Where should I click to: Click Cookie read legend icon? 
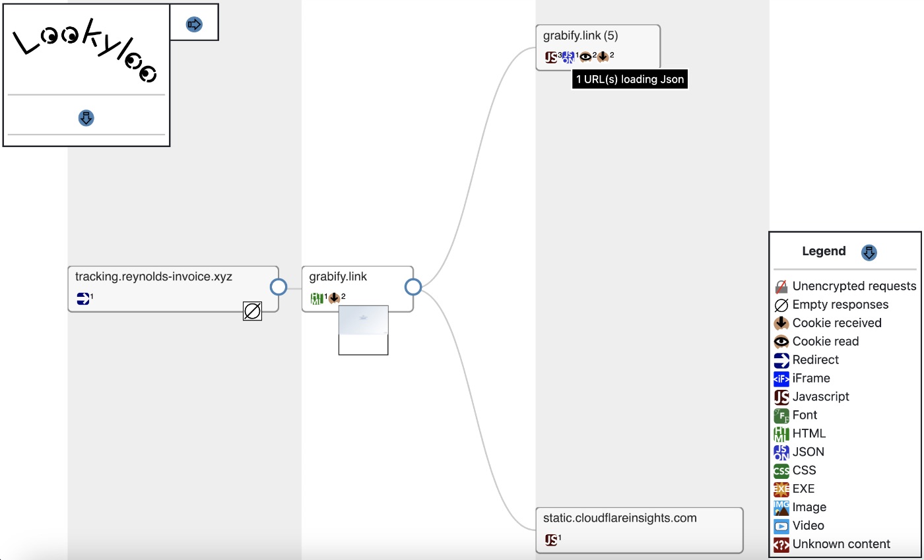click(781, 342)
